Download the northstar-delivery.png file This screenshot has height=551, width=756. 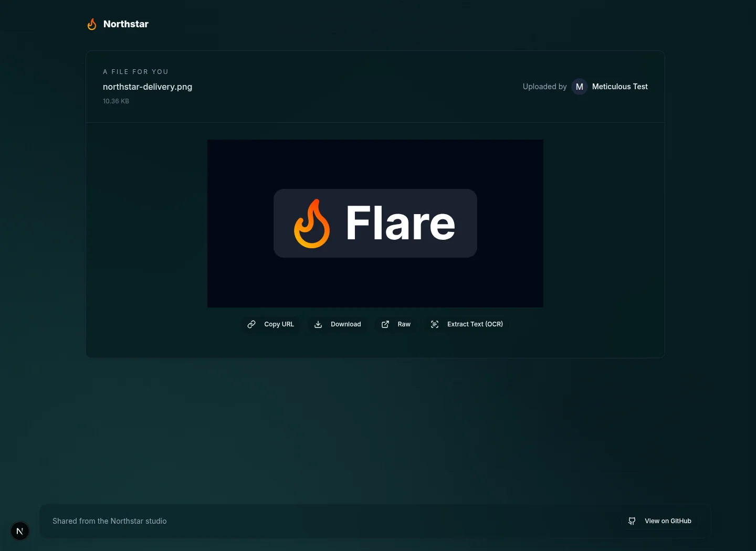click(338, 324)
